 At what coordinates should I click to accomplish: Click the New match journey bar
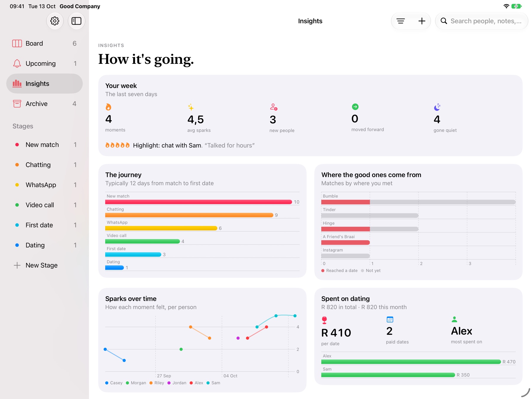click(199, 202)
